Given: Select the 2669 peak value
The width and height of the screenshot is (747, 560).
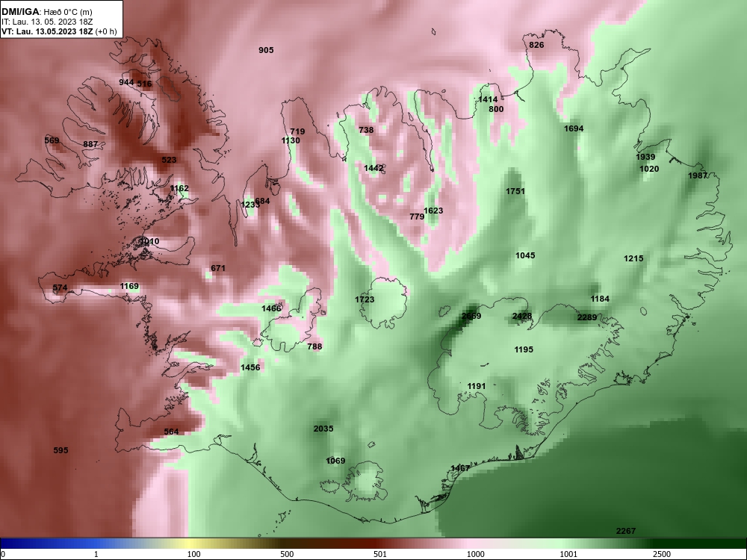Looking at the screenshot, I should [471, 316].
